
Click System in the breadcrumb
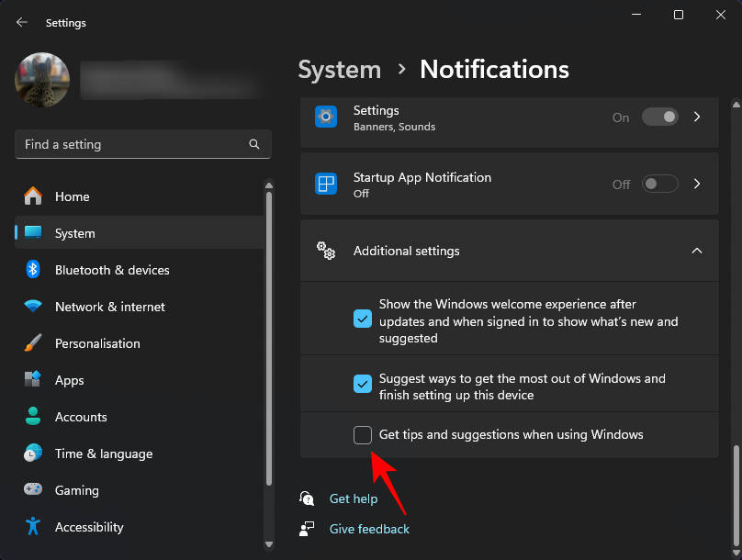[339, 70]
